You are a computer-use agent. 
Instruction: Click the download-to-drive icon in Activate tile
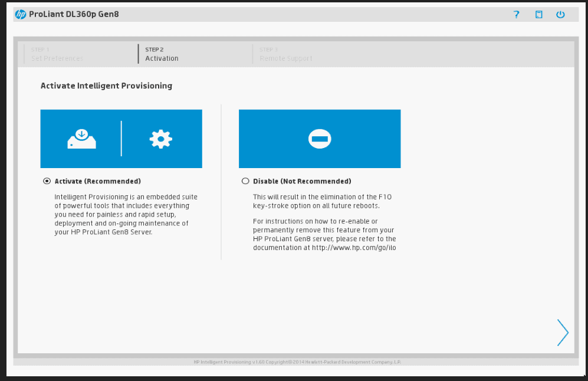click(81, 139)
